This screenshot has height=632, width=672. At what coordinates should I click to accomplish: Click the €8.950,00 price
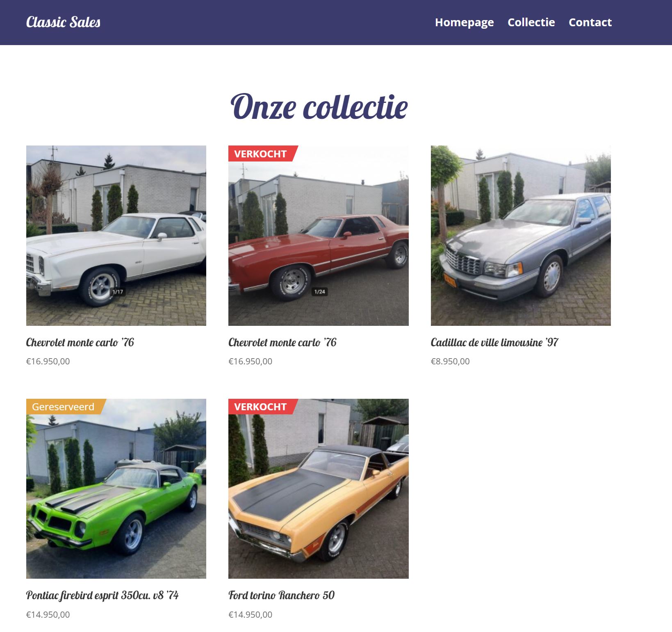(450, 361)
